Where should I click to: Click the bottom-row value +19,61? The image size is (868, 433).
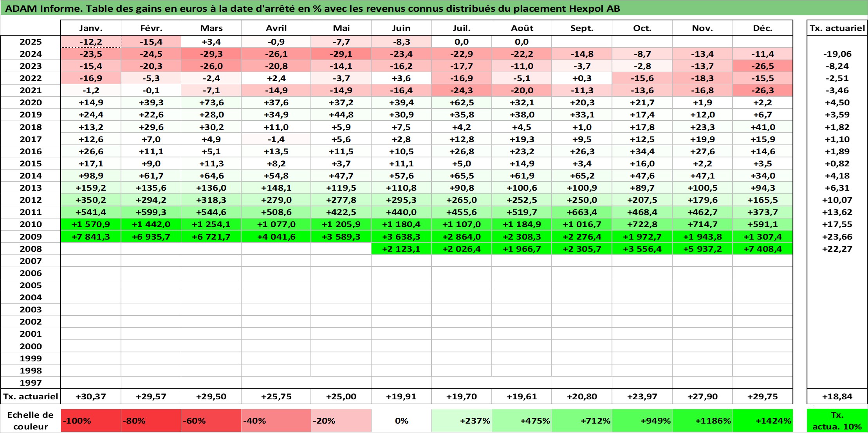pyautogui.click(x=522, y=396)
